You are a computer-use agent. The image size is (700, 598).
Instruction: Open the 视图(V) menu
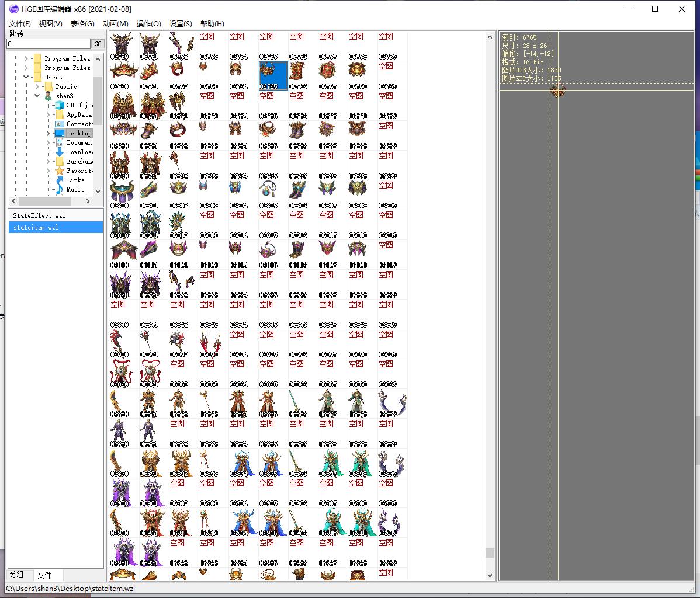(50, 24)
